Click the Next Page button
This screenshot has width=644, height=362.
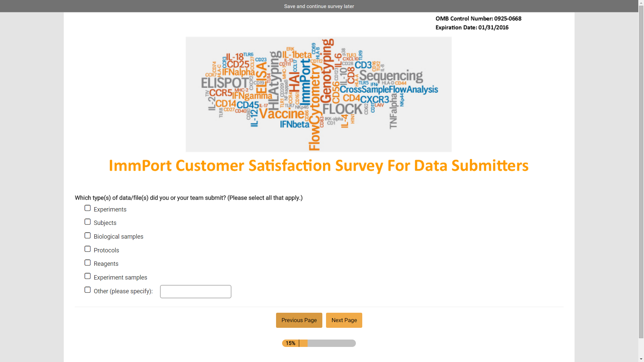click(344, 320)
